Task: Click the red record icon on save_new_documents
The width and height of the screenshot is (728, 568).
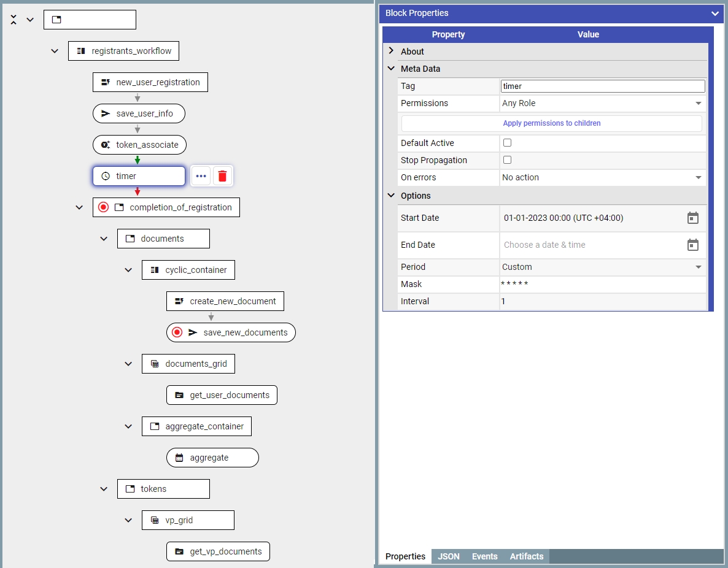Action: (177, 332)
